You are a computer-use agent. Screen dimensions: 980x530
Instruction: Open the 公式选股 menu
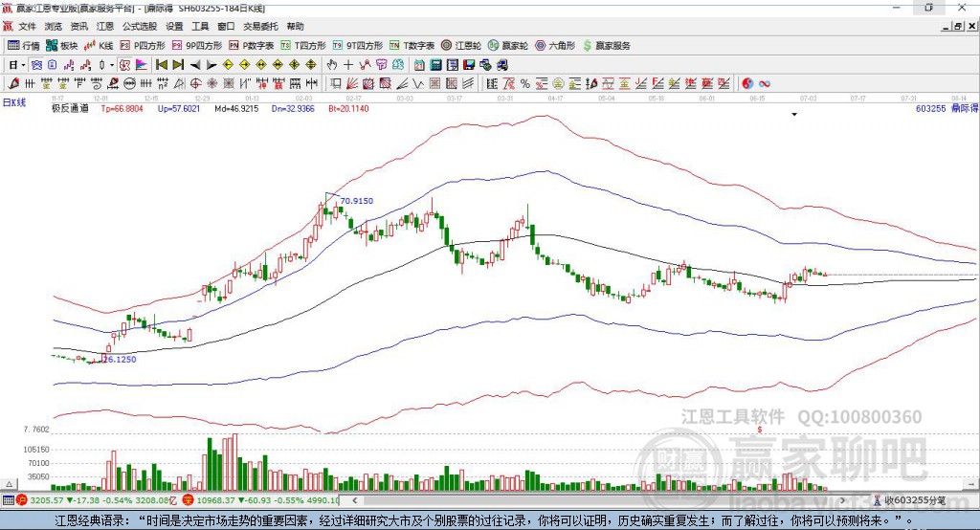(x=140, y=26)
